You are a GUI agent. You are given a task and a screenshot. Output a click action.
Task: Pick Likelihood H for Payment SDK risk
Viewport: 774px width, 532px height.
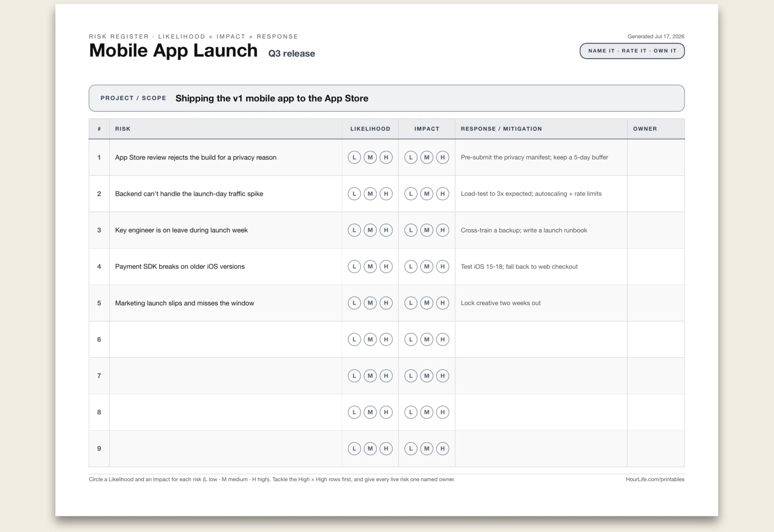coord(386,266)
